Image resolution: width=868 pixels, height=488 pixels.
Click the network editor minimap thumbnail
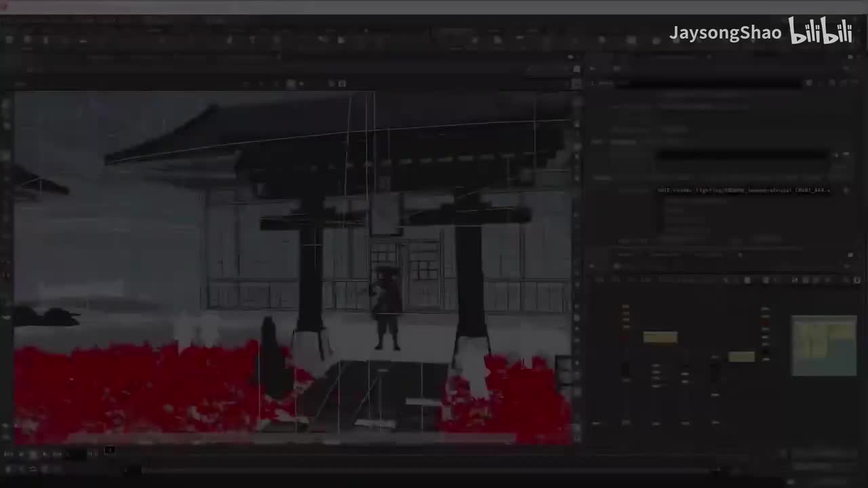(824, 345)
